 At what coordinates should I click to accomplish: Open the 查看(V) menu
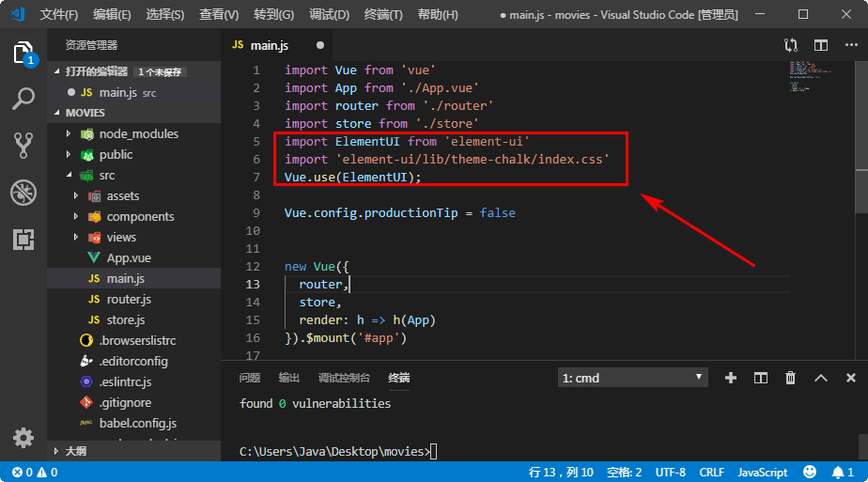[219, 15]
